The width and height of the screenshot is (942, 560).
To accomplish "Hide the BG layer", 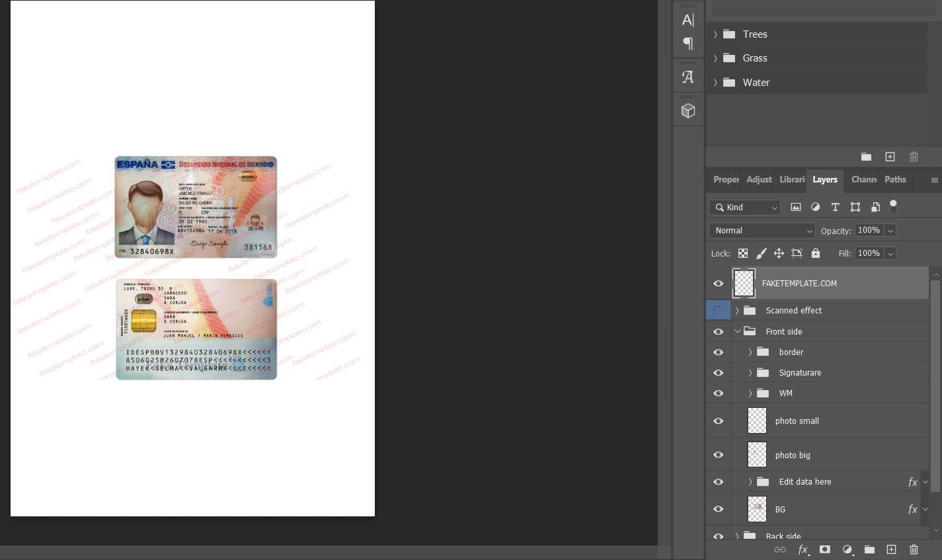I will (x=718, y=509).
